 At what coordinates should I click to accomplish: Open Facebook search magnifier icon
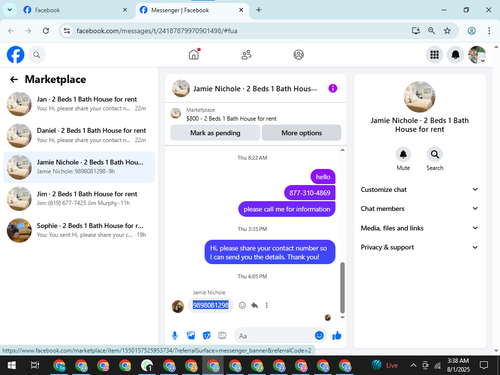tap(37, 55)
